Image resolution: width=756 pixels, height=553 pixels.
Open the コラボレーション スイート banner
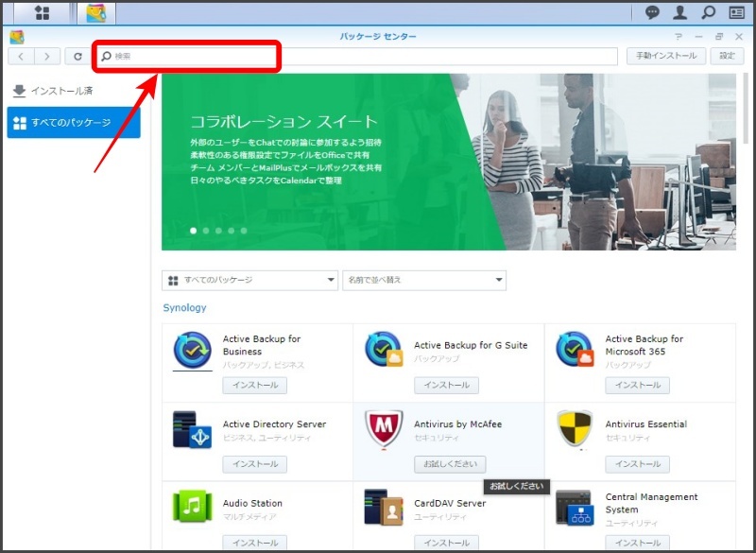449,162
